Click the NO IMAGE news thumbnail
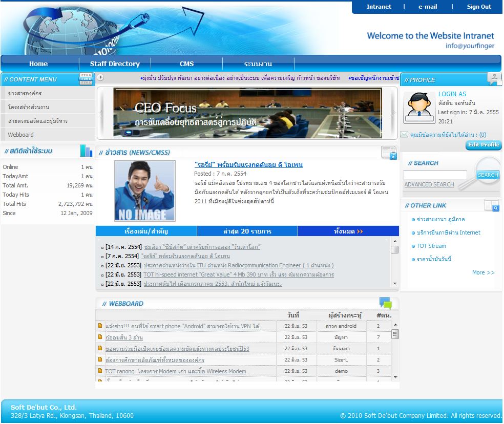The width and height of the screenshot is (504, 424). click(145, 190)
